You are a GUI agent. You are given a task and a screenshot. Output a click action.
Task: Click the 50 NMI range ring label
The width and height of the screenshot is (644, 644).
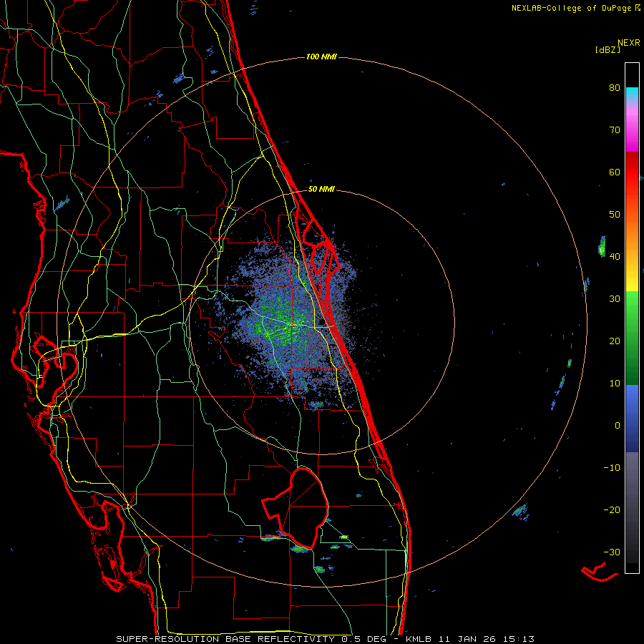tap(321, 190)
